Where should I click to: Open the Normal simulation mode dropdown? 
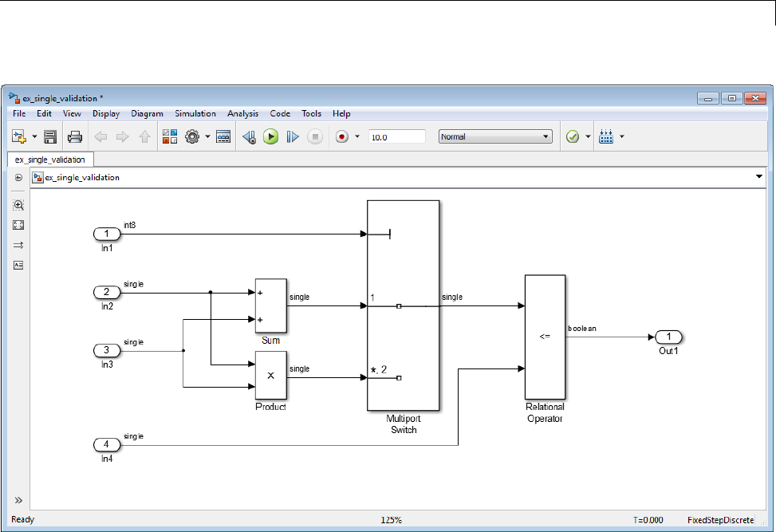495,136
